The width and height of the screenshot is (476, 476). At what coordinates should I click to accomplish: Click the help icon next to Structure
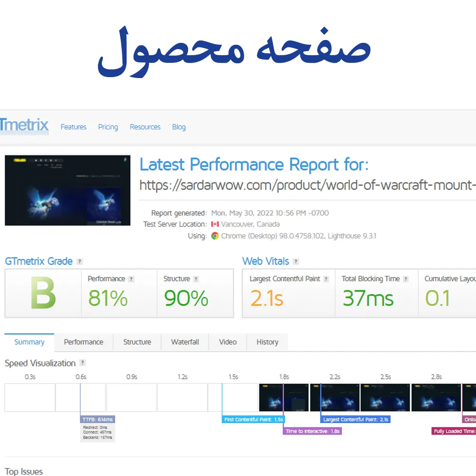tap(196, 279)
